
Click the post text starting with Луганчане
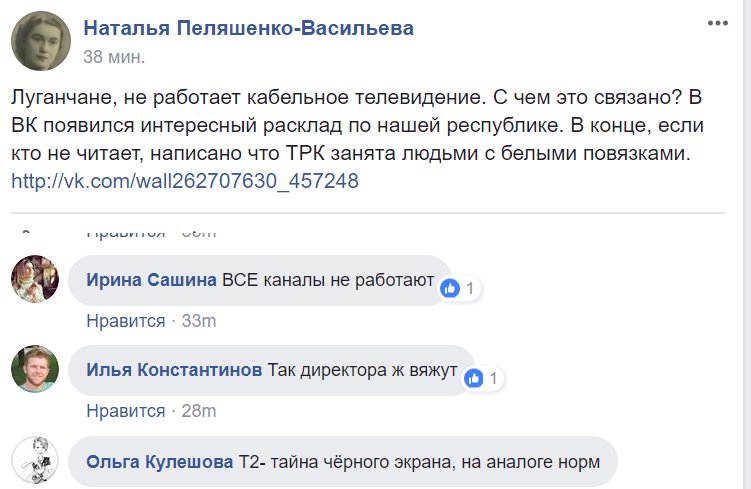point(350,128)
